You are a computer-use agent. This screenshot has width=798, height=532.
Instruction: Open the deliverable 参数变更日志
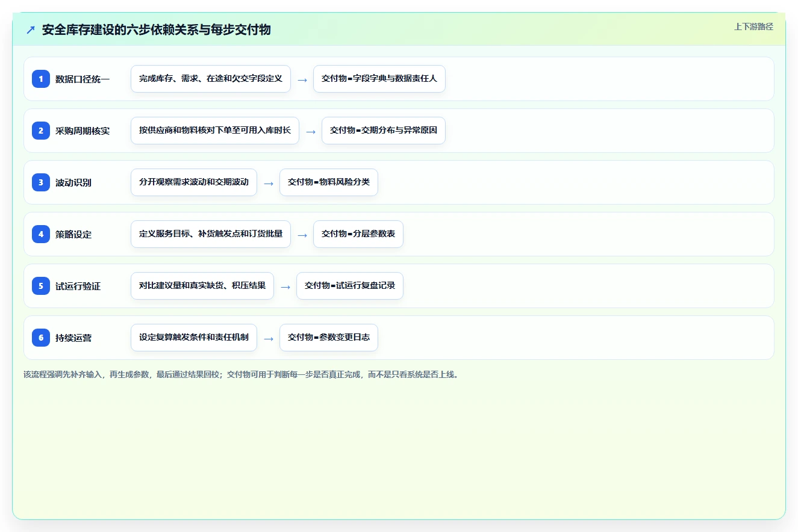pos(329,338)
